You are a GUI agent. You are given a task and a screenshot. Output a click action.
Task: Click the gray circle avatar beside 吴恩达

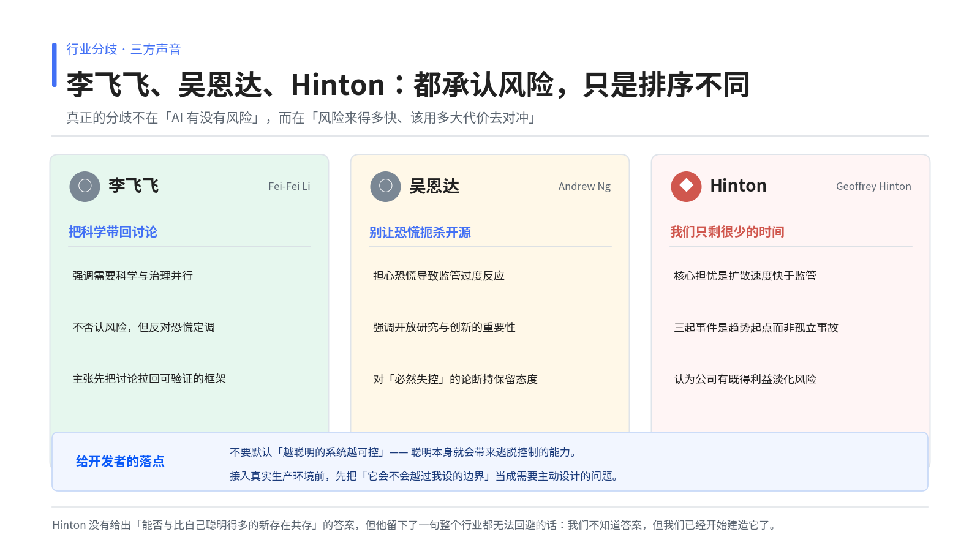point(385,187)
